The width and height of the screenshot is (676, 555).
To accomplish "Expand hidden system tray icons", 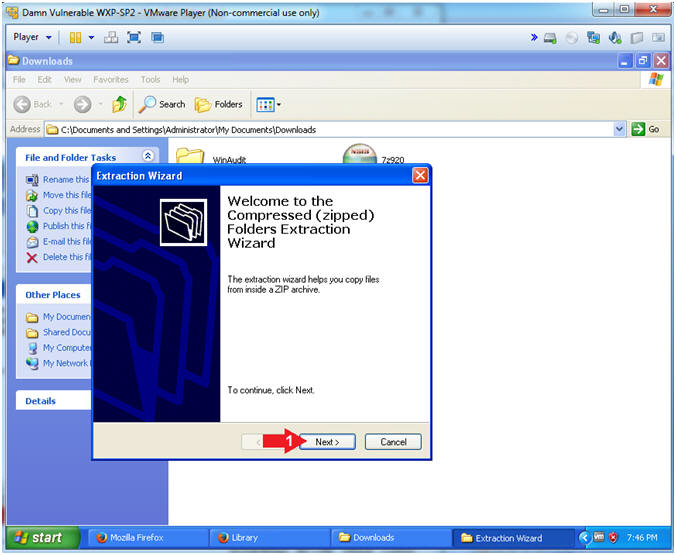I will (584, 537).
